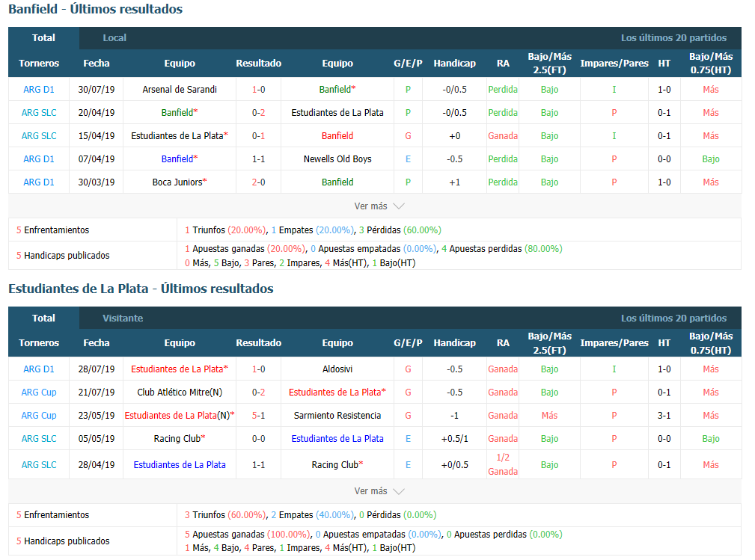Click the 0-0 result for Racing Club
Viewport: 755px width, 560px height.
259,438
